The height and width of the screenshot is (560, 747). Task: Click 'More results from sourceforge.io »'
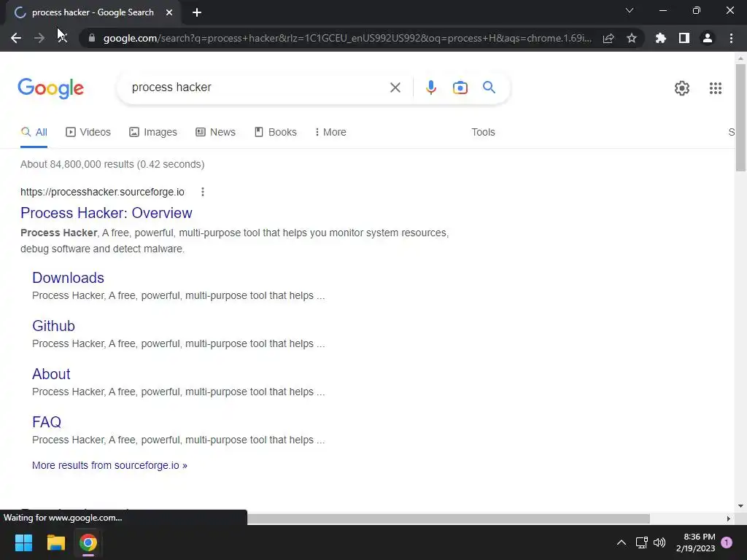coord(109,465)
